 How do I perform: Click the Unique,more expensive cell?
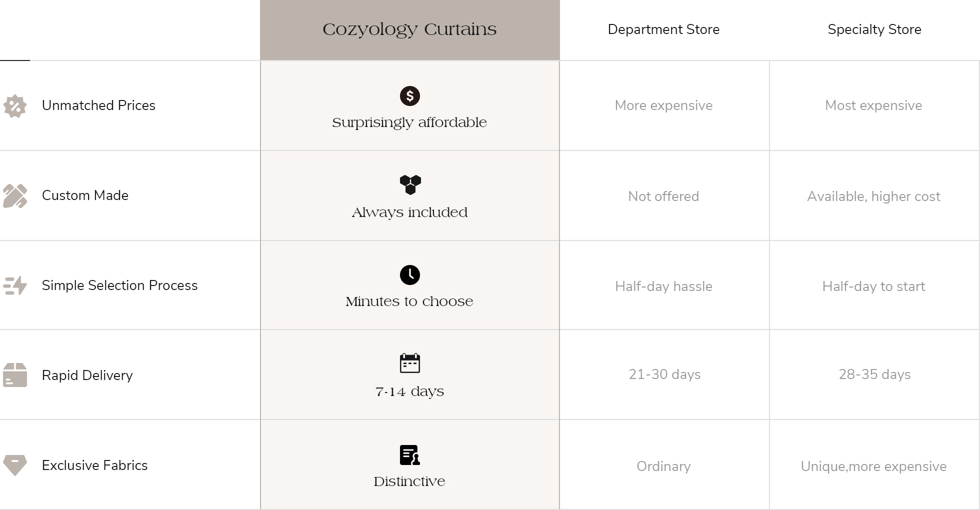874,465
